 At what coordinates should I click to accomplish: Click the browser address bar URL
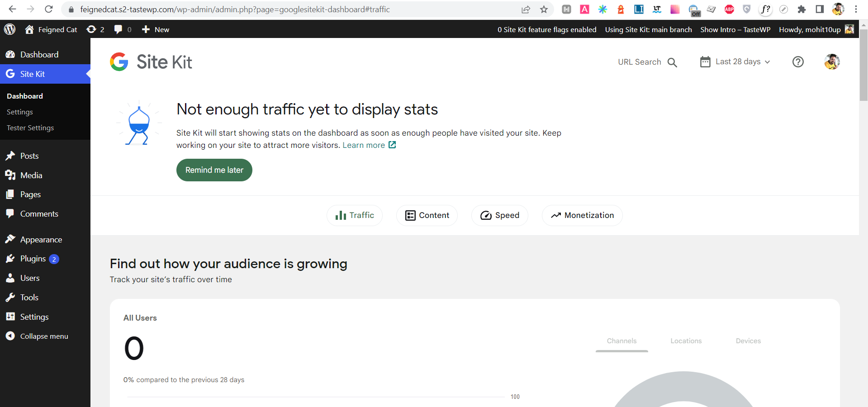point(235,9)
